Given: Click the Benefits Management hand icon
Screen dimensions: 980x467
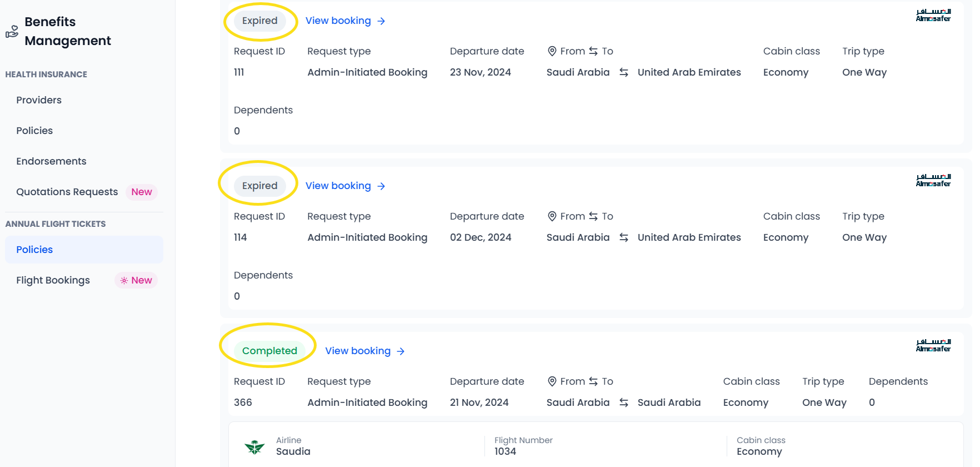Looking at the screenshot, I should pos(12,32).
